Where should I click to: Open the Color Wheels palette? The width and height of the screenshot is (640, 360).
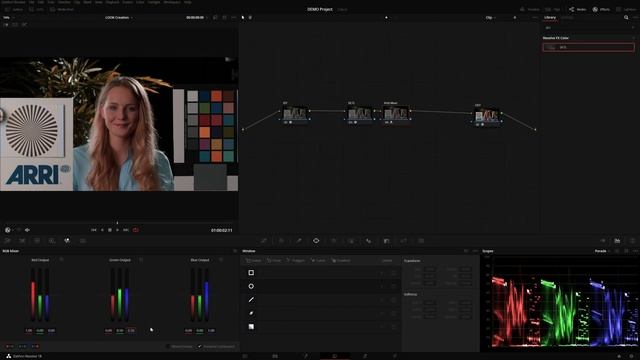click(37, 241)
